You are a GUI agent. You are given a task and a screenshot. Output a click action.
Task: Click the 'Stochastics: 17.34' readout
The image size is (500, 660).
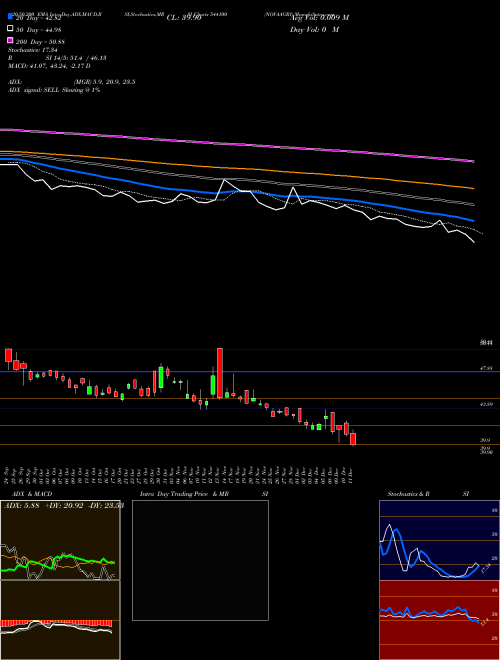pos(33,50)
